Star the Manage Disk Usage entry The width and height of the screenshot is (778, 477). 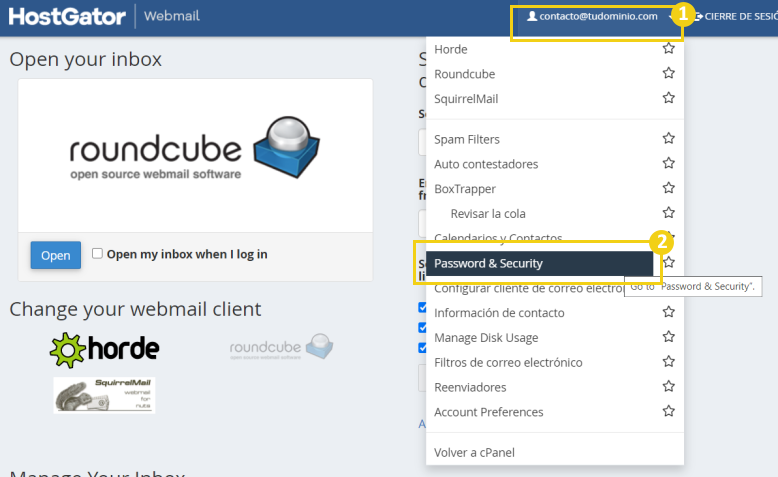(668, 337)
